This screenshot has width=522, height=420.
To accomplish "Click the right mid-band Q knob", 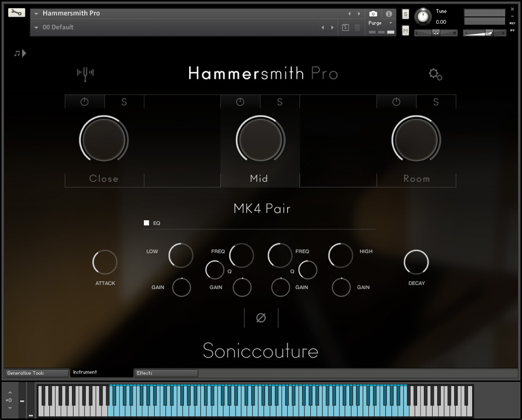I will (x=307, y=270).
